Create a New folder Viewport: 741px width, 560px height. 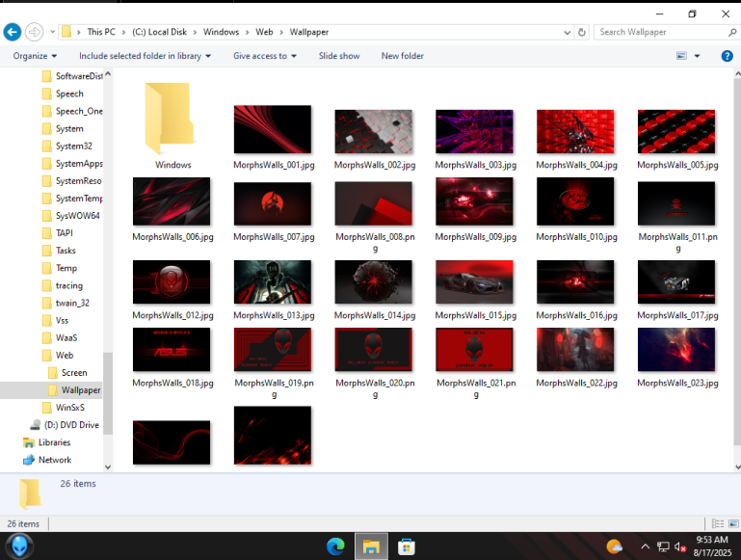pos(402,56)
